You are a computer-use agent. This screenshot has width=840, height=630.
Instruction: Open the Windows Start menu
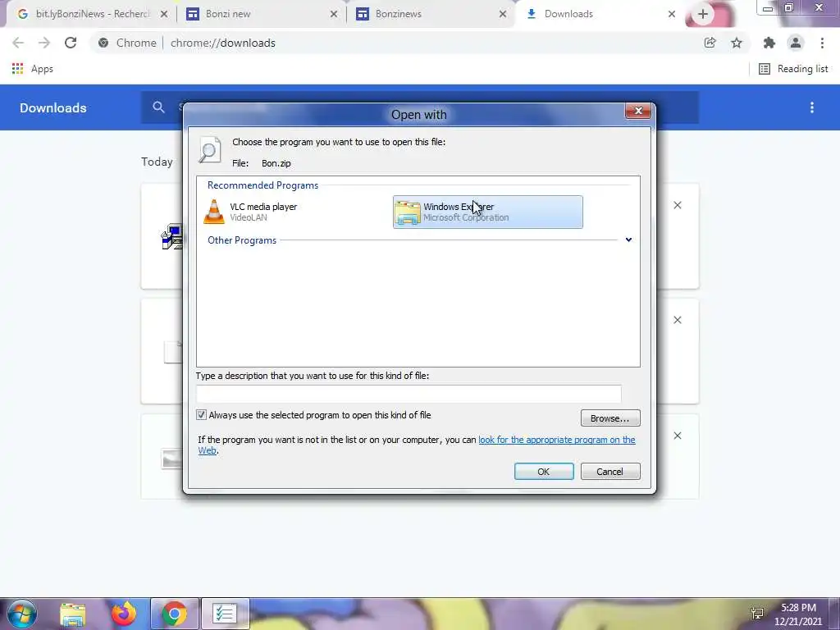point(21,614)
